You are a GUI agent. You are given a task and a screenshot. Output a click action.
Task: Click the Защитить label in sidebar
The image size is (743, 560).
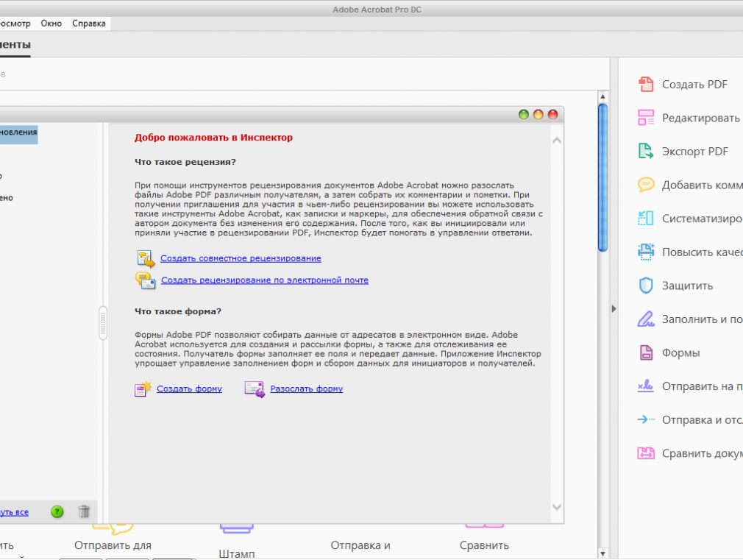coord(688,286)
